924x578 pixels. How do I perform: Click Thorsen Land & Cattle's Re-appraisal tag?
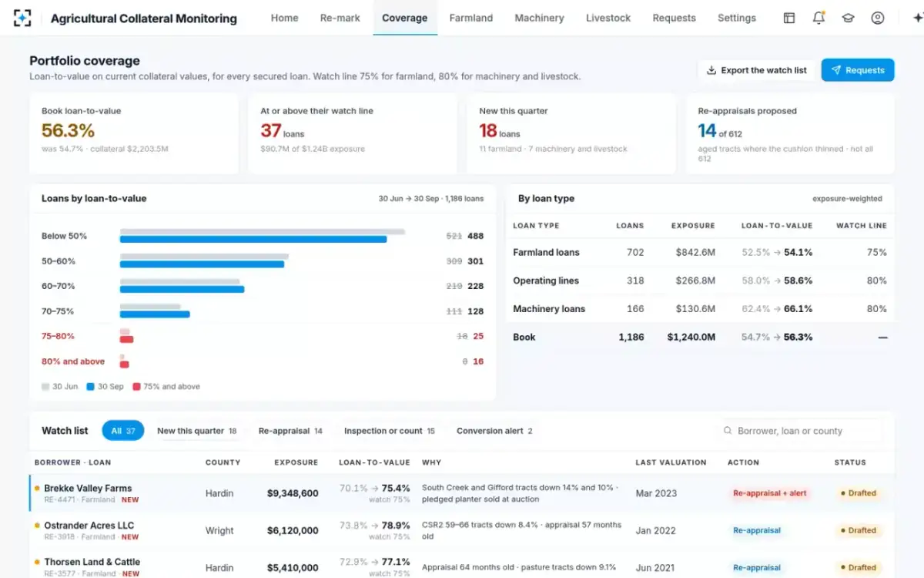[757, 567]
